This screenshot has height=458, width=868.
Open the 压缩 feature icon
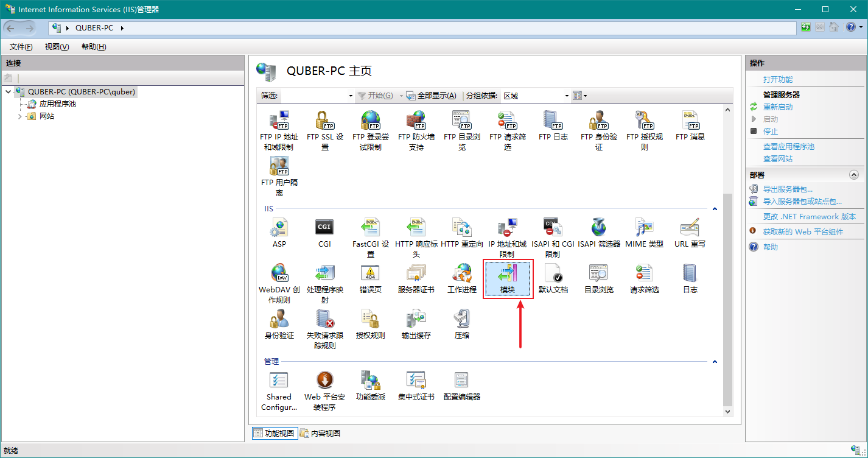tap(461, 323)
